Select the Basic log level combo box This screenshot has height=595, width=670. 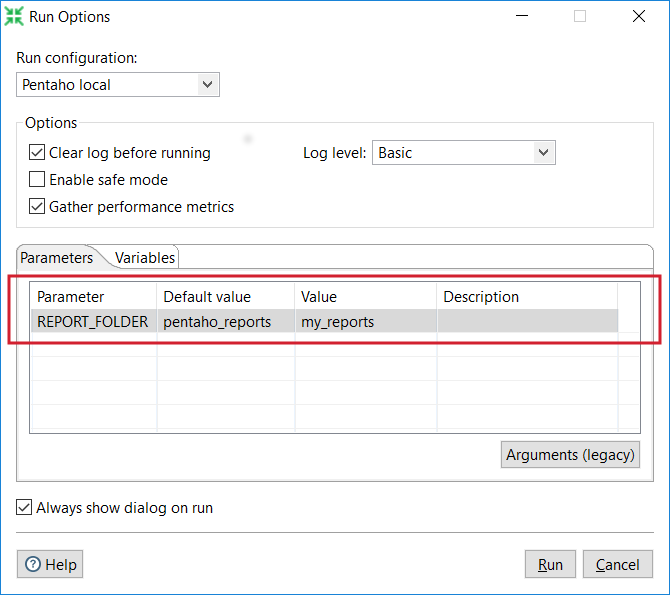click(x=464, y=153)
